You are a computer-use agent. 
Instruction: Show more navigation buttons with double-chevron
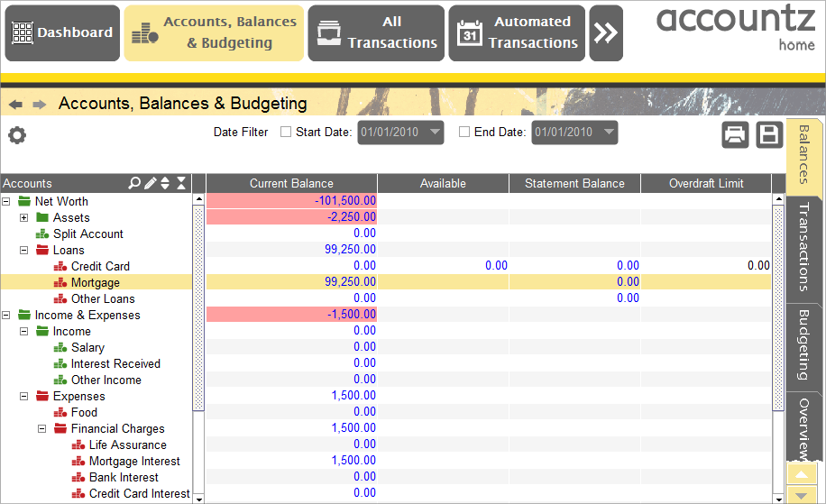point(606,32)
